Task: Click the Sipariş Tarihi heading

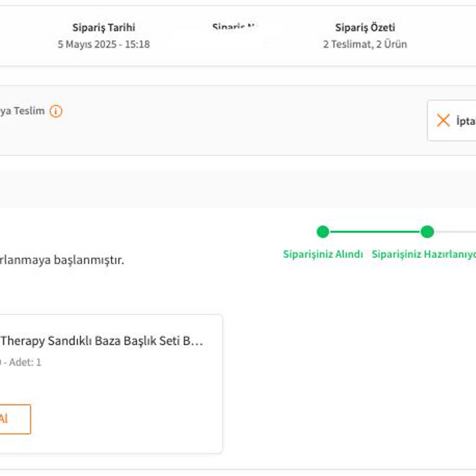Action: 104,27
